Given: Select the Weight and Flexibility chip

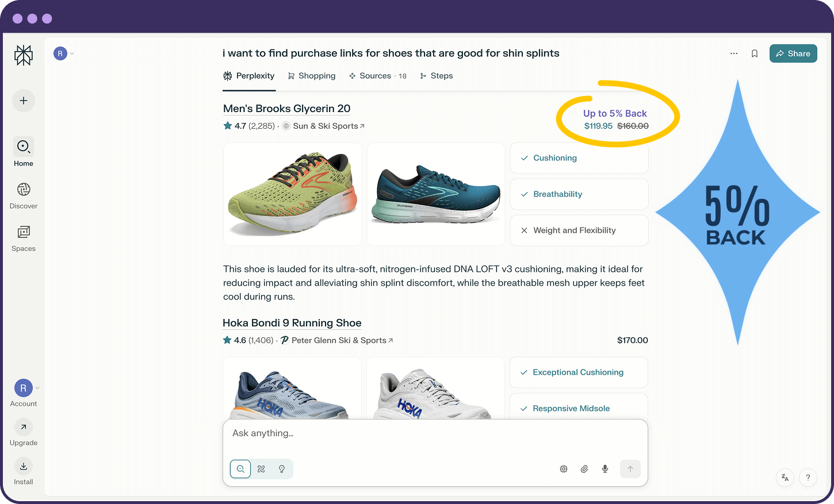Looking at the screenshot, I should [x=579, y=230].
